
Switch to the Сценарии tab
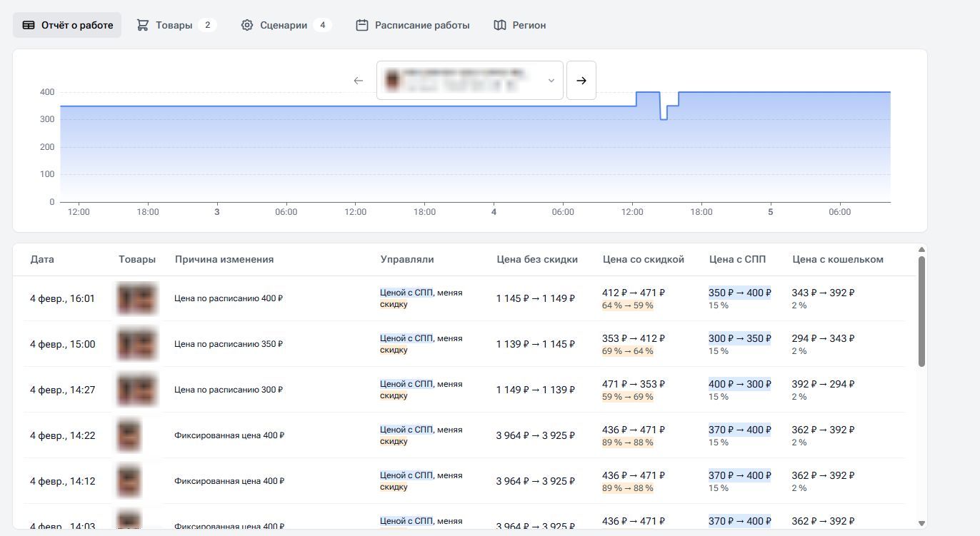(284, 25)
